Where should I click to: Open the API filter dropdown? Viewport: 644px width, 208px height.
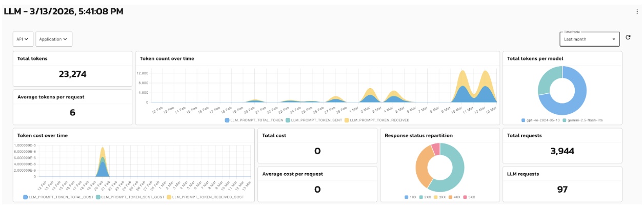coord(23,39)
